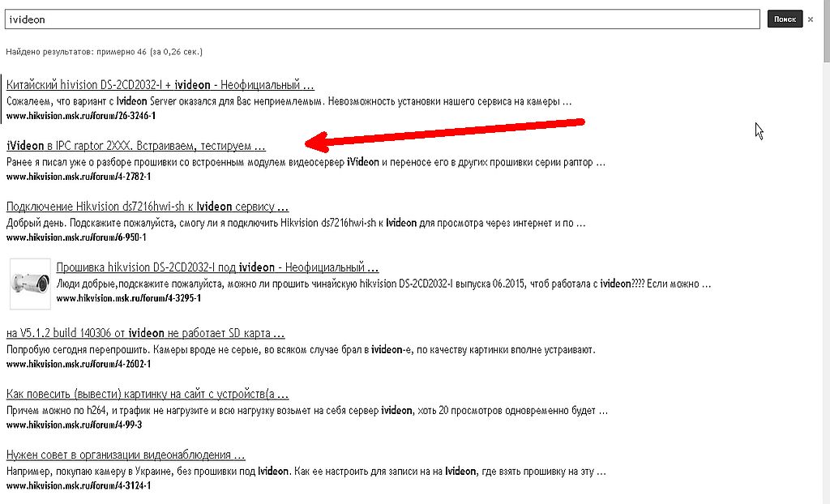The width and height of the screenshot is (830, 504).
Task: Click the URL www.hikvision.msk.ru/forum/4-2782-1
Action: tap(79, 177)
